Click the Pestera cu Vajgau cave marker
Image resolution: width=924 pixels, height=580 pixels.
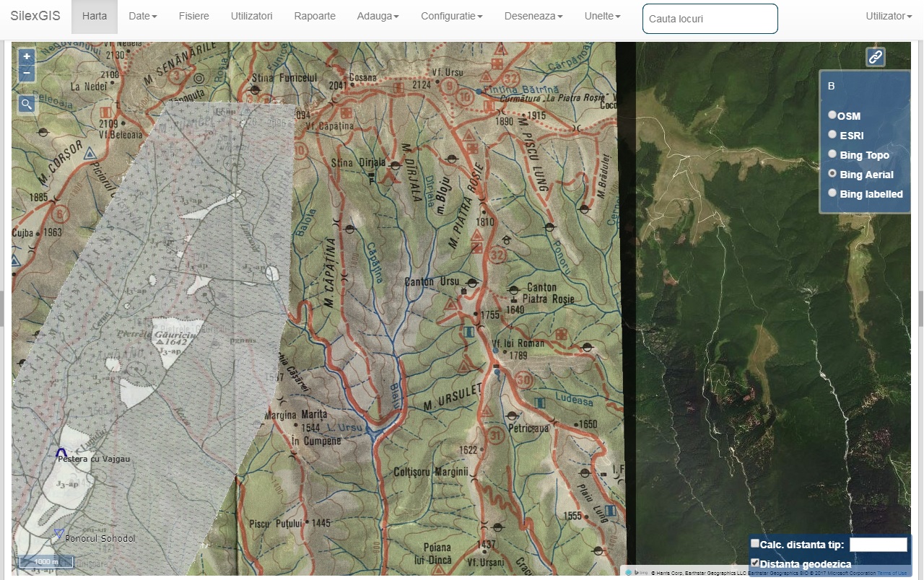62,454
